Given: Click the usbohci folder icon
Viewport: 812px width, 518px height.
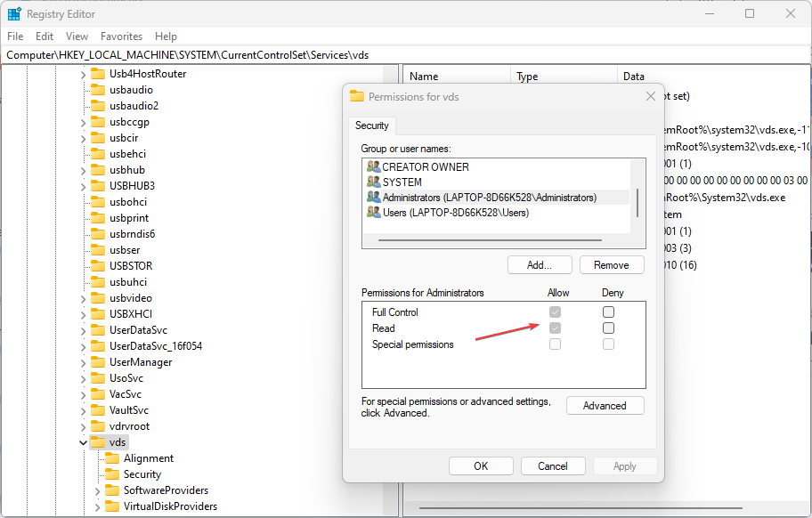Looking at the screenshot, I should coord(98,202).
